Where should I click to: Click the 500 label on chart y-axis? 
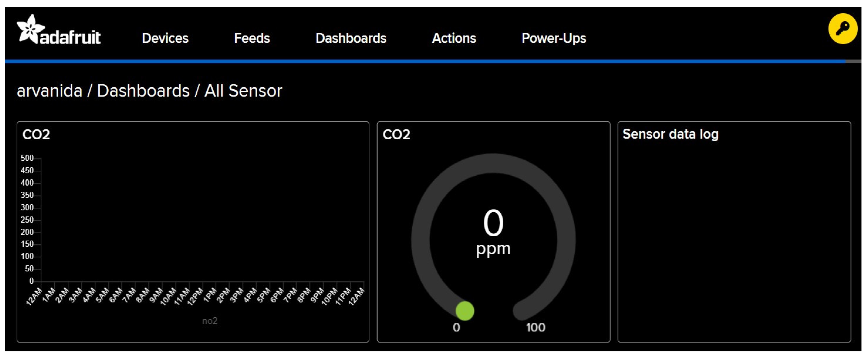coord(27,158)
